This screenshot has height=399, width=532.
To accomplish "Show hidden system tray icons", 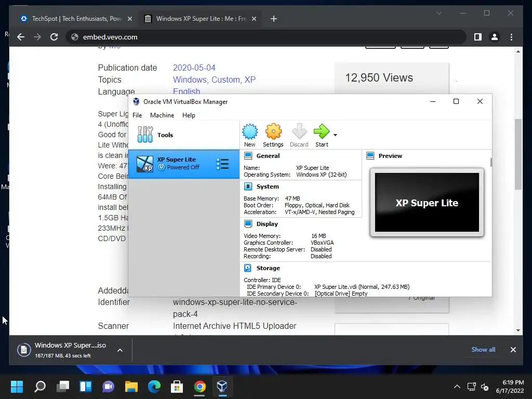I will click(457, 387).
